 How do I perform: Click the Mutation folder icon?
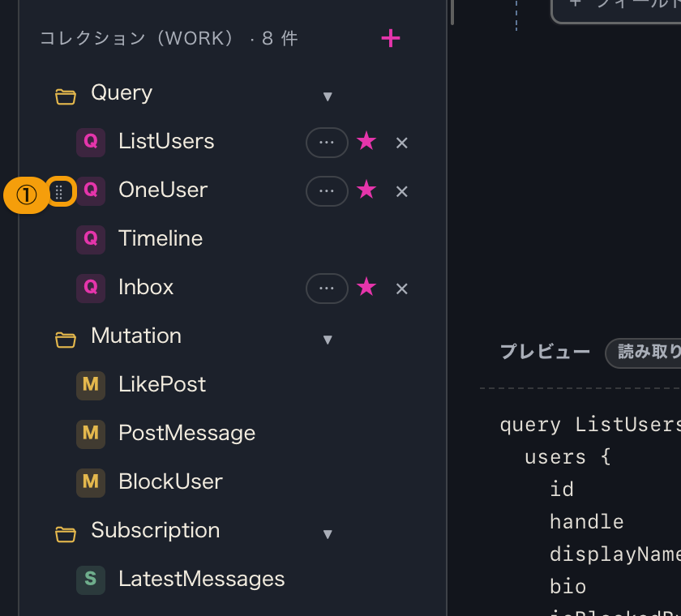66,340
